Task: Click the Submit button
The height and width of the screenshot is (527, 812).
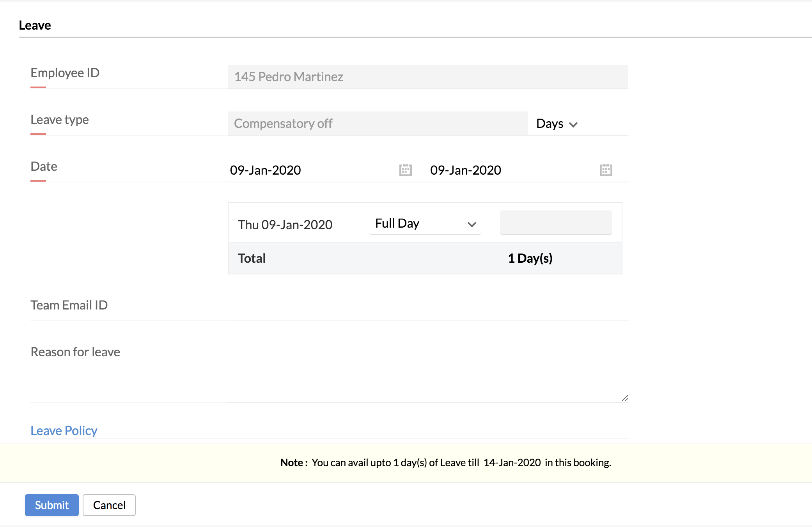Action: (52, 505)
